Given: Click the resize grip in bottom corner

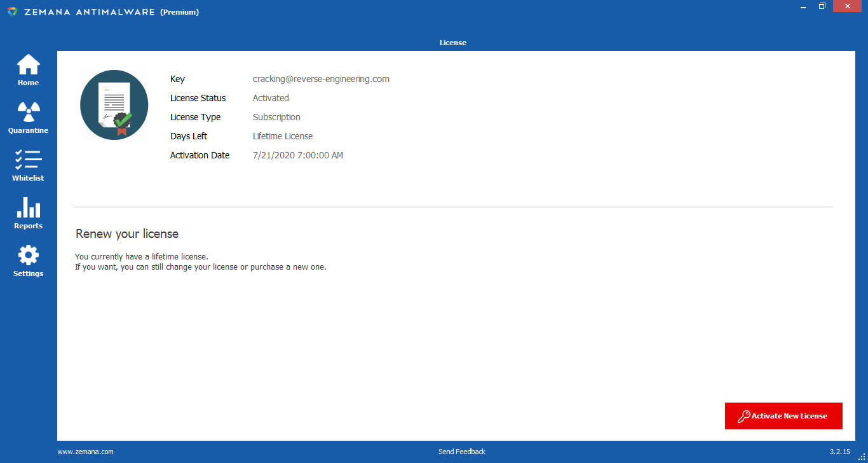Looking at the screenshot, I should (x=862, y=457).
